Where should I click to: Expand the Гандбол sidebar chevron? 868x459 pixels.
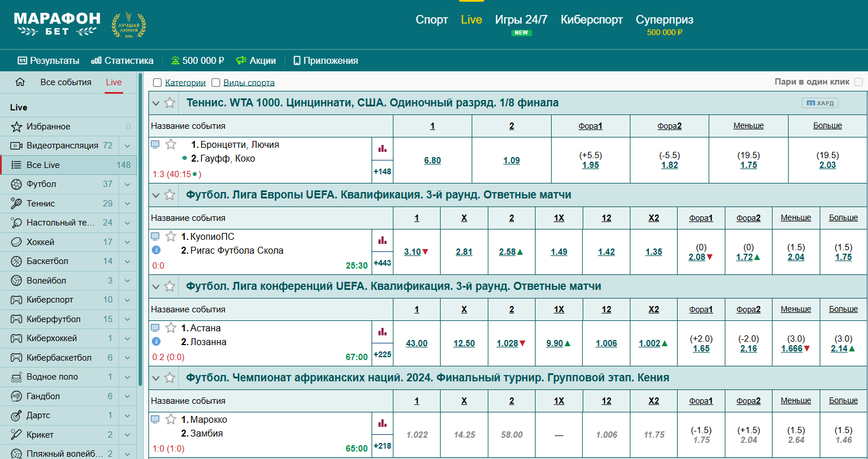click(128, 396)
